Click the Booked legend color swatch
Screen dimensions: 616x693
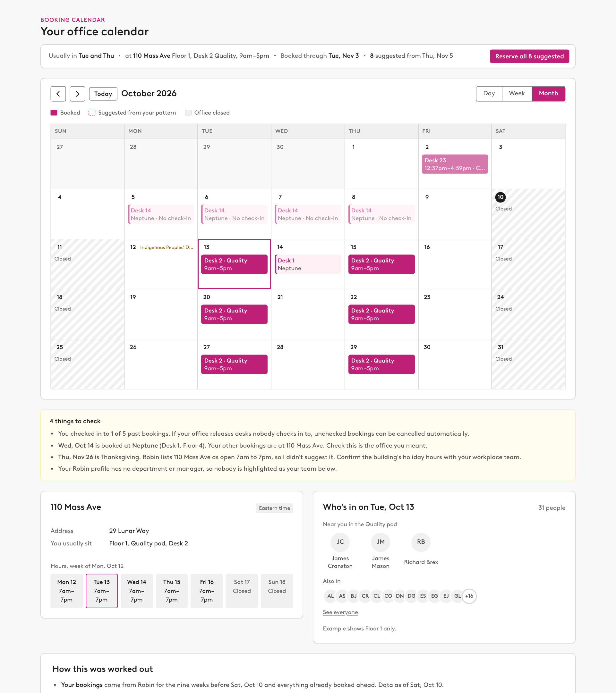point(54,113)
